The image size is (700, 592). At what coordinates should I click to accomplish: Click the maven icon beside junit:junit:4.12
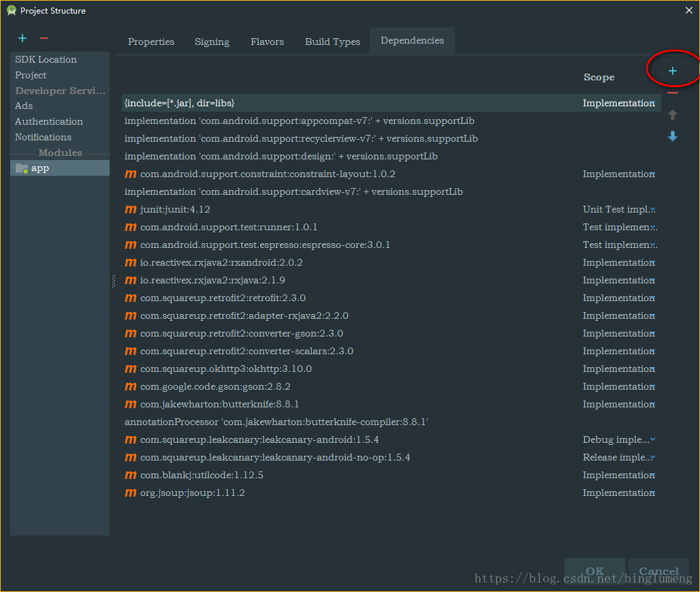(130, 209)
